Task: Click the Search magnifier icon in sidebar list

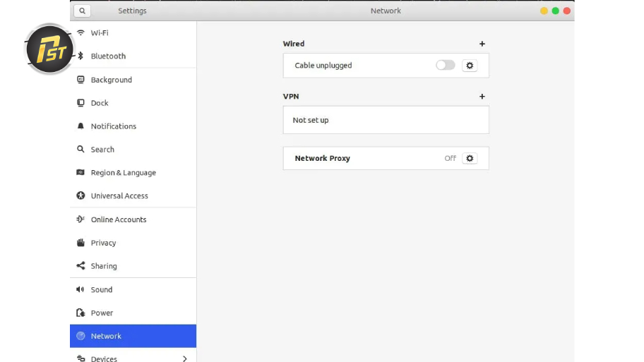Action: coord(80,150)
